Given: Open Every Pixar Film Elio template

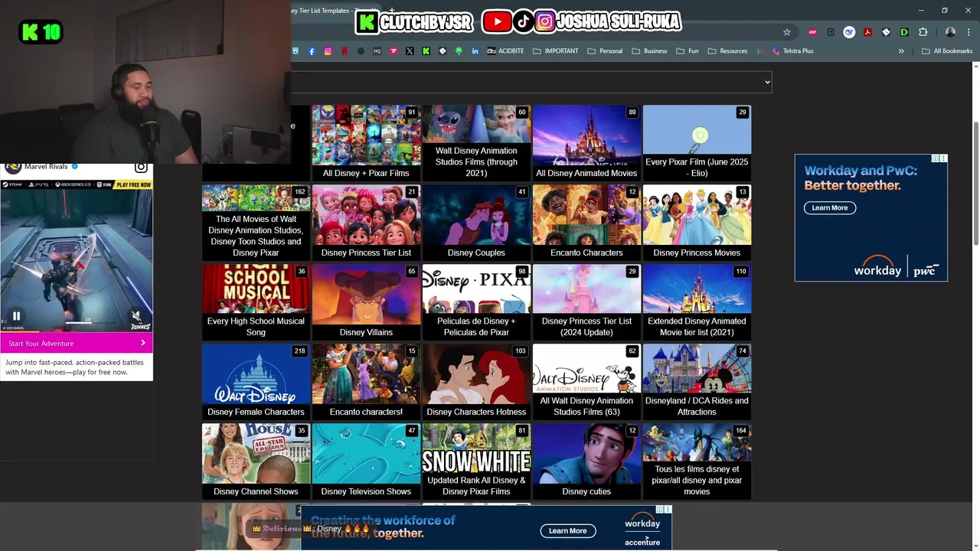Looking at the screenshot, I should click(697, 143).
